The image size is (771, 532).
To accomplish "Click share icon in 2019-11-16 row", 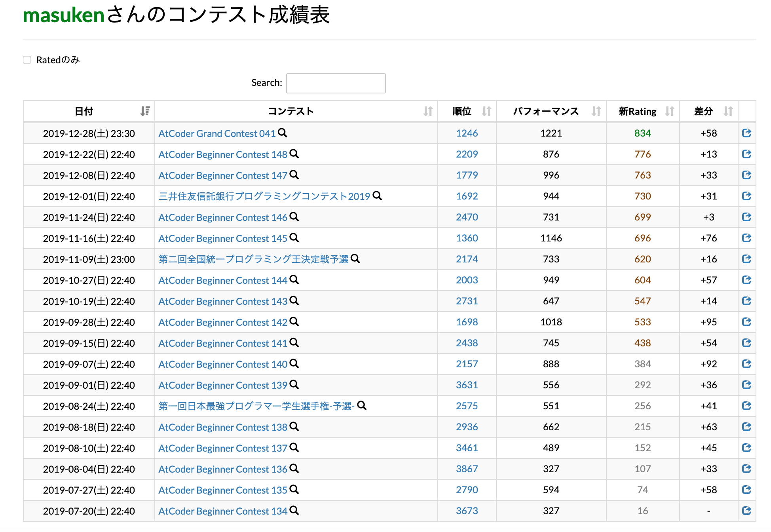I will click(747, 238).
